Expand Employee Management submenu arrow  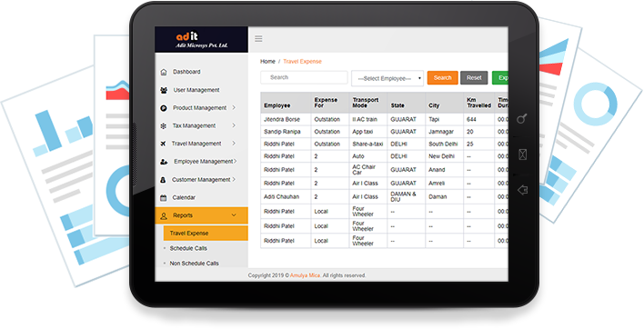[x=236, y=162]
